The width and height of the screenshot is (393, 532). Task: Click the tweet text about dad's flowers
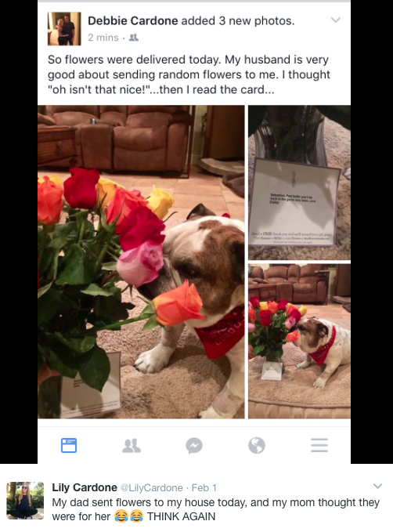click(x=215, y=509)
